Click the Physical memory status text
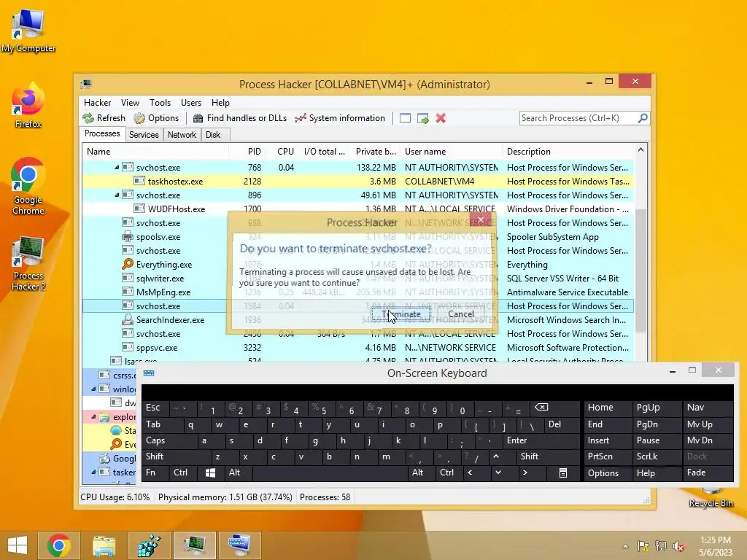This screenshot has width=747, height=560. pos(225,497)
